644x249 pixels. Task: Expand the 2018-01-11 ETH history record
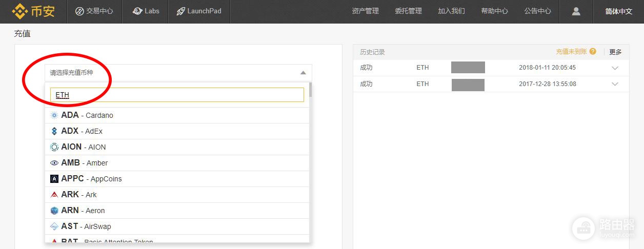click(615, 68)
